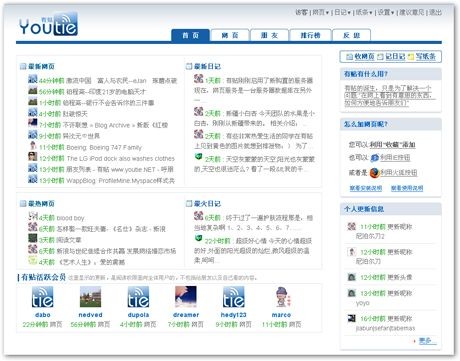Click the member name dreamer
Viewport: 460px width, 361px height.
186,315
